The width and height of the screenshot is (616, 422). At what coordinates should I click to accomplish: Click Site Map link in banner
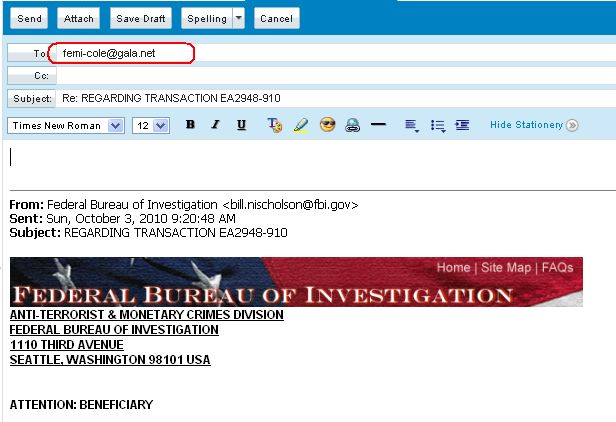(x=506, y=268)
